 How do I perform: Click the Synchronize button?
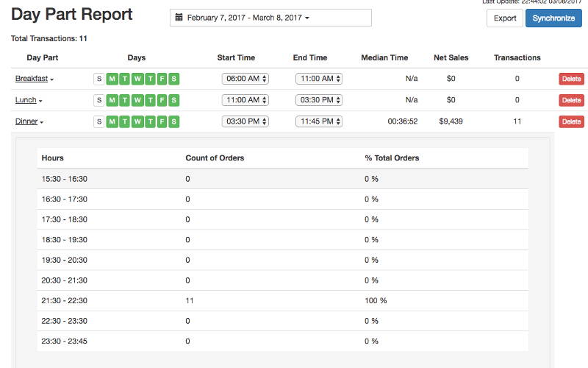[x=553, y=18]
